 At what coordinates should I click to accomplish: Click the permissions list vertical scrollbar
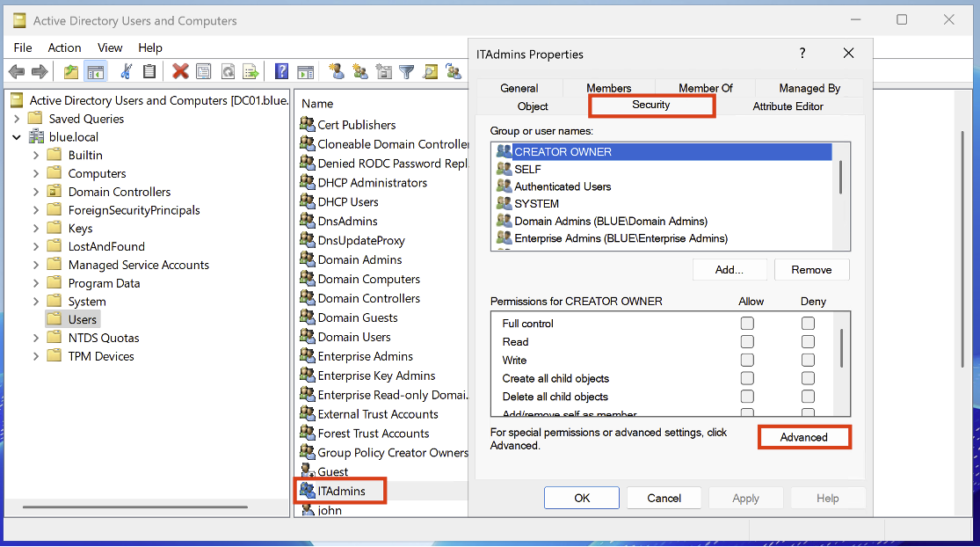841,347
